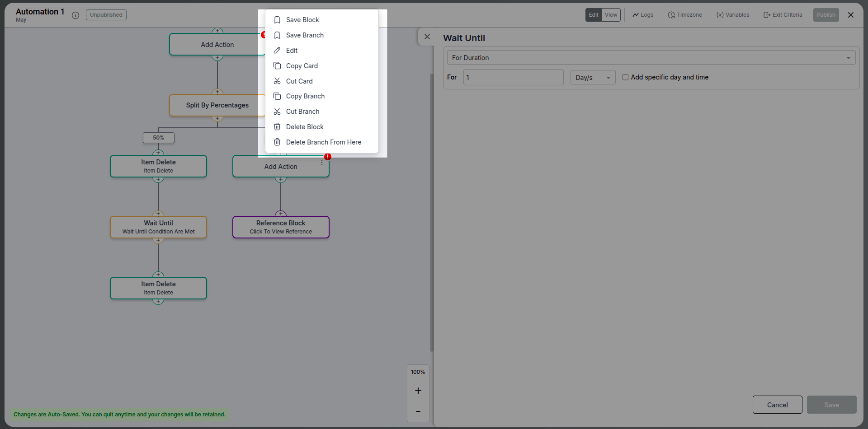Click plus connector below bottom Item Delete

pos(158,301)
